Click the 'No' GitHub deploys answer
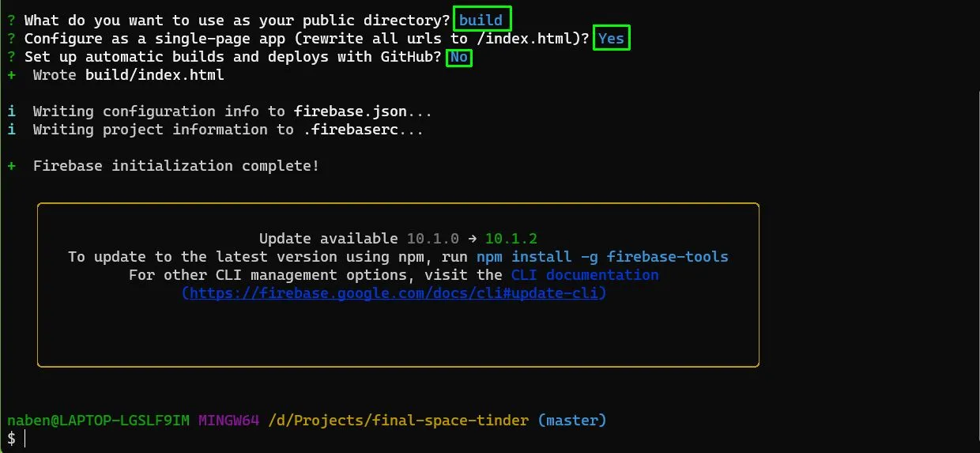This screenshot has height=453, width=980. [459, 57]
